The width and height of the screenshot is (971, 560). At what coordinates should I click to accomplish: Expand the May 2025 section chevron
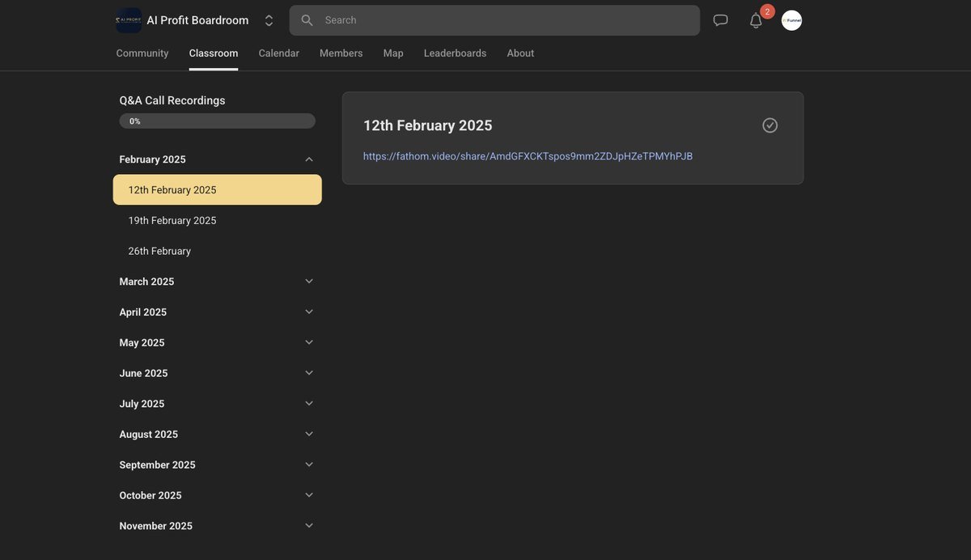pyautogui.click(x=309, y=342)
